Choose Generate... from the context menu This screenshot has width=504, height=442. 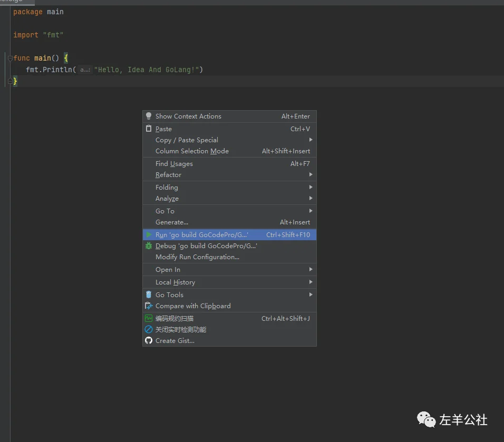172,222
